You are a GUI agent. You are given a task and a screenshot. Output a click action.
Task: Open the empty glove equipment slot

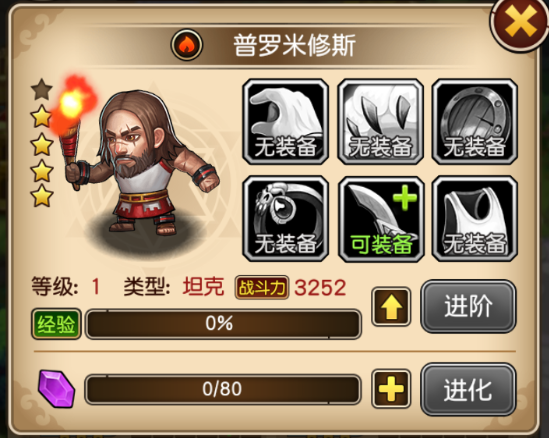286,121
